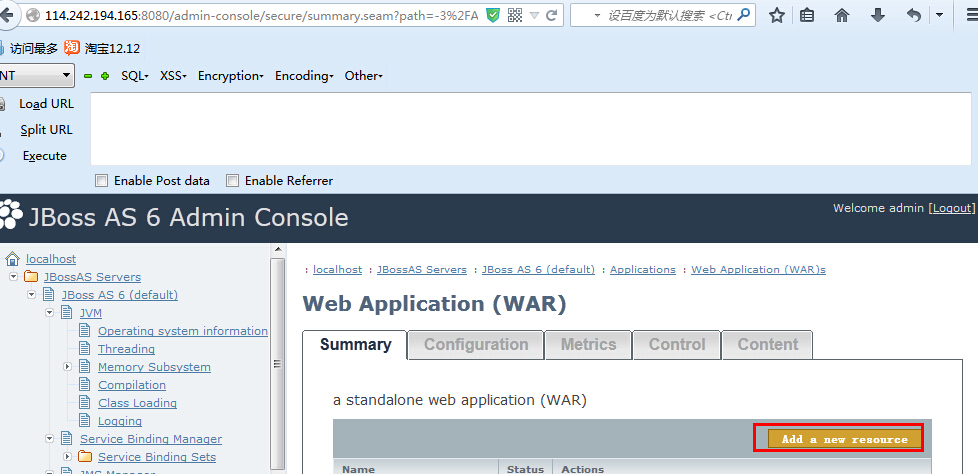The height and width of the screenshot is (474, 978).
Task: Click the Logging document icon
Action: point(85,421)
